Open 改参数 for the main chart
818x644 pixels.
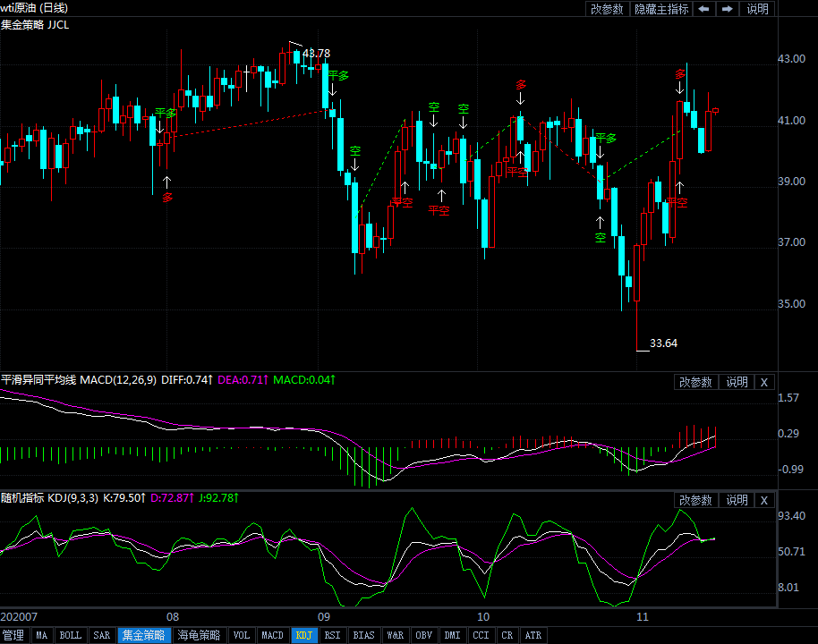click(607, 9)
